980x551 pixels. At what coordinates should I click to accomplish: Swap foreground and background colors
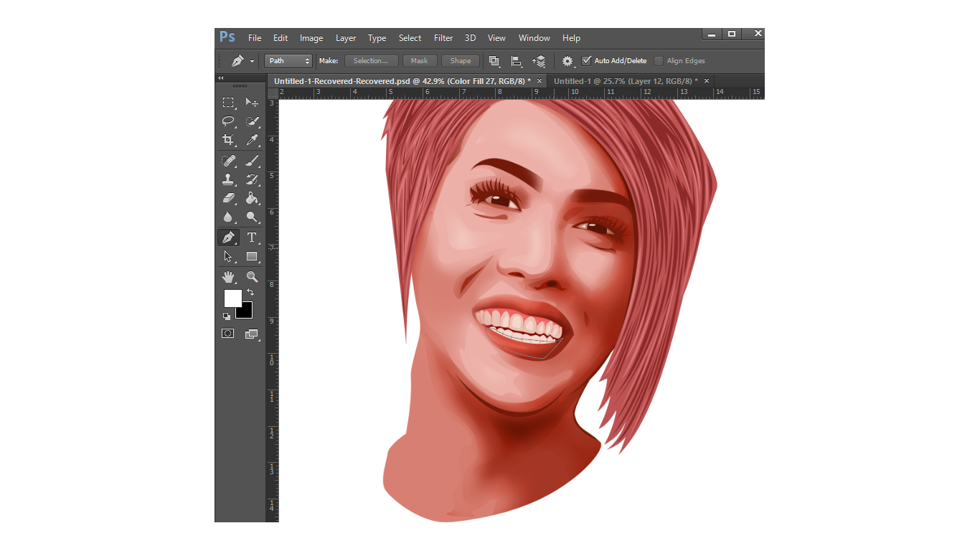click(x=250, y=292)
